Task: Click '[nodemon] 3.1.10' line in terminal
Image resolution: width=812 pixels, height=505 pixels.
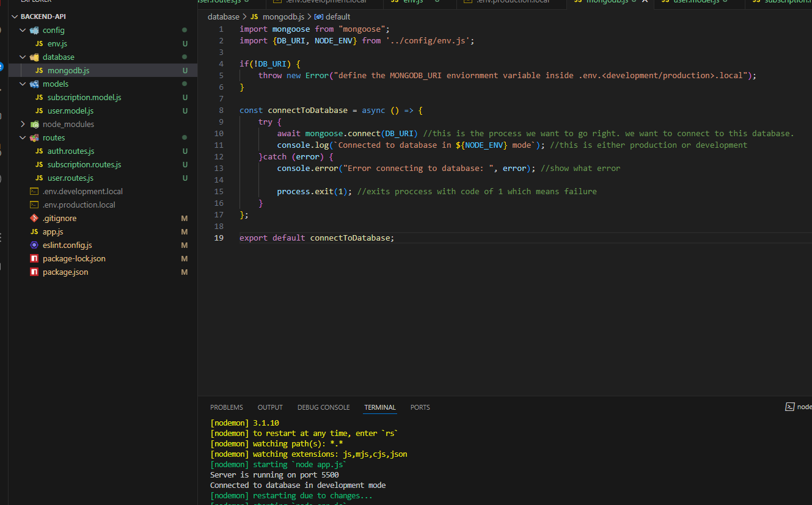Action: [244, 423]
